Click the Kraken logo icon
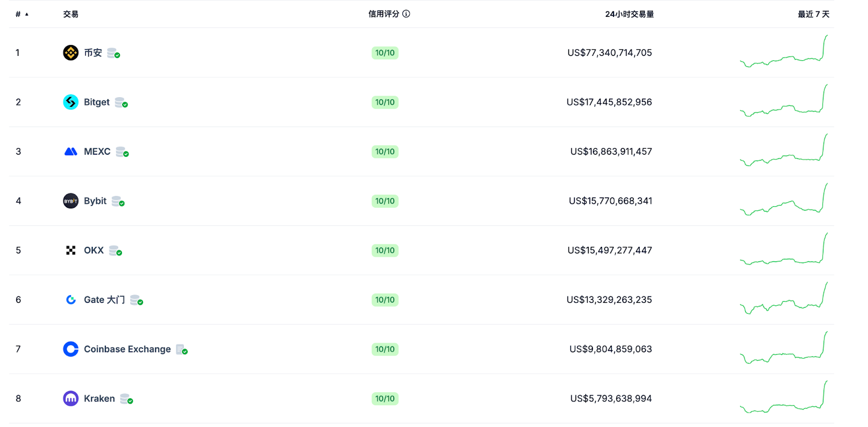This screenshot has width=868, height=427. point(71,398)
